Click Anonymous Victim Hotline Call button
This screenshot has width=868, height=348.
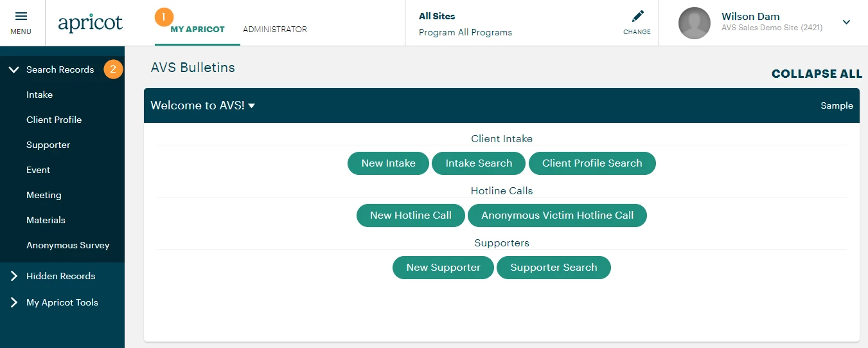(557, 215)
